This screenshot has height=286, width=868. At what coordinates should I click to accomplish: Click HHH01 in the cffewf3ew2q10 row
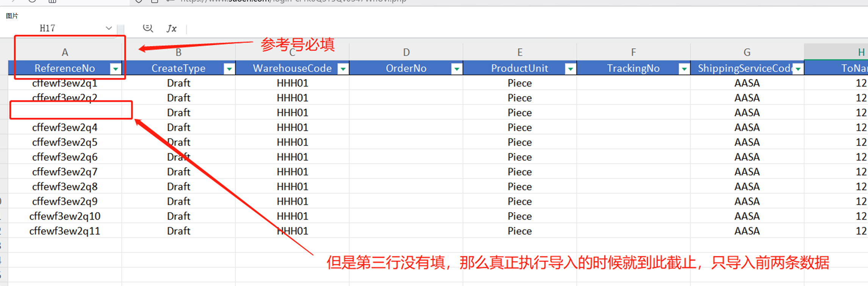292,216
